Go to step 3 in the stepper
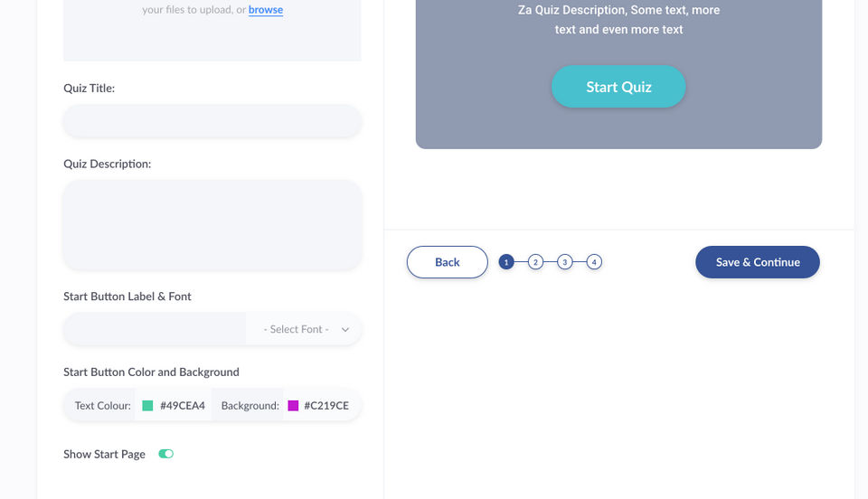 pyautogui.click(x=564, y=262)
